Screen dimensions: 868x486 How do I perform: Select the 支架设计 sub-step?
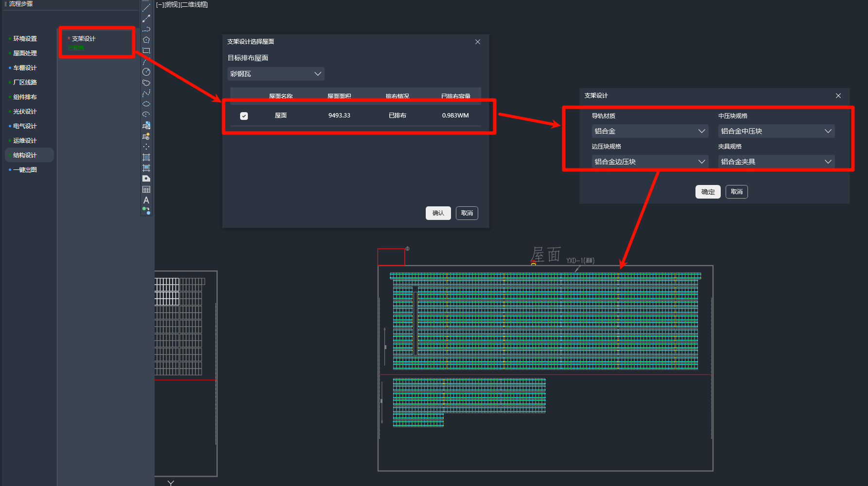(84, 39)
